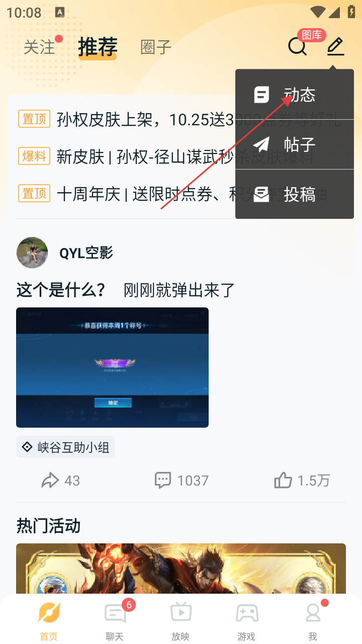Select 投稿 in the compose menu
The image size is (362, 644).
point(295,194)
